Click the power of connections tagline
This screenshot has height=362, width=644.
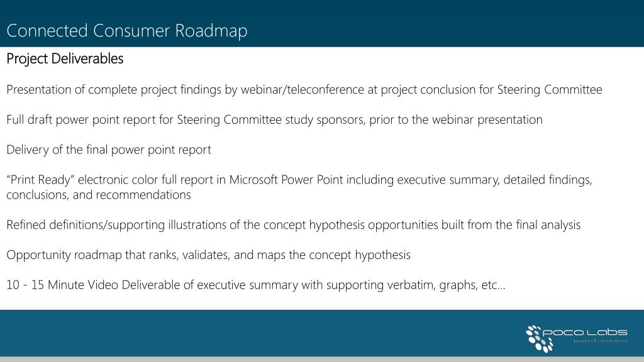click(x=601, y=341)
